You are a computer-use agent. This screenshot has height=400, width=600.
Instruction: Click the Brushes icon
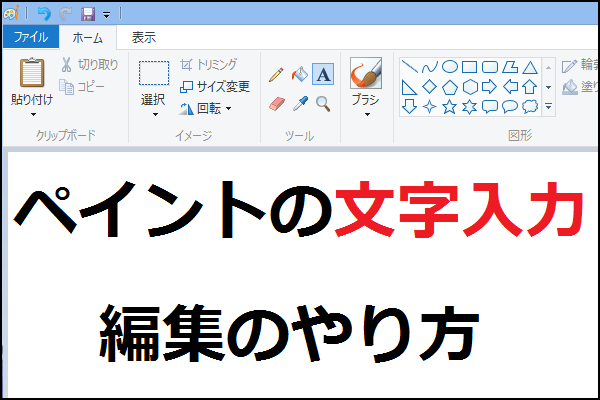point(365,73)
